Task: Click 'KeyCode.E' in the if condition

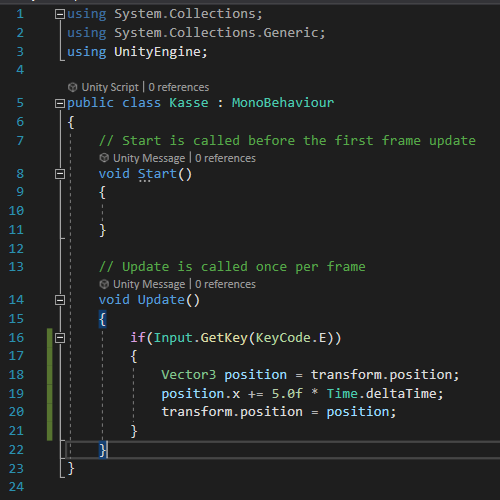Action: (291, 338)
